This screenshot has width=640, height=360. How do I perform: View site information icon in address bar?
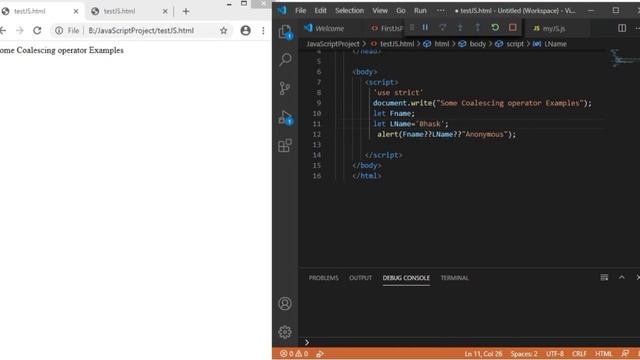[x=59, y=30]
